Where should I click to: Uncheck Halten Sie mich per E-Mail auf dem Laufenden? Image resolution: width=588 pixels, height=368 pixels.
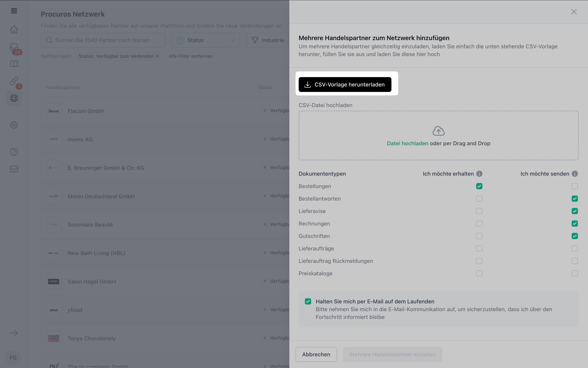coord(308,301)
